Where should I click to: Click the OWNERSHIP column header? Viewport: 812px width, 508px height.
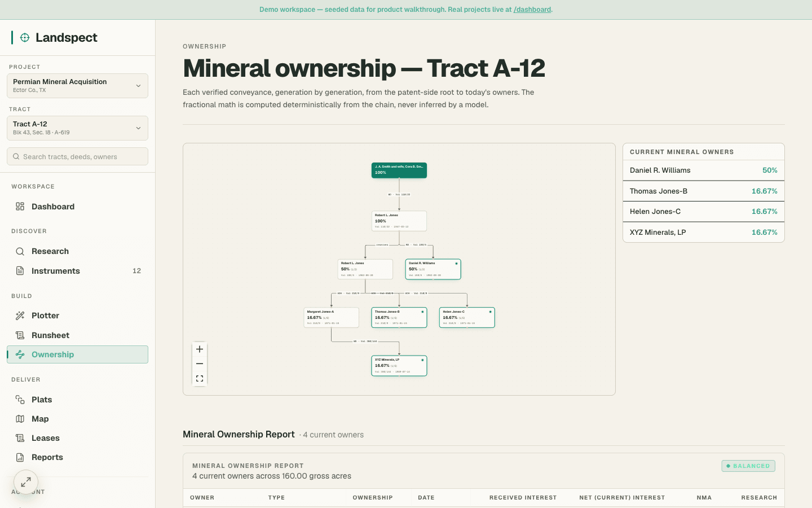click(x=373, y=498)
